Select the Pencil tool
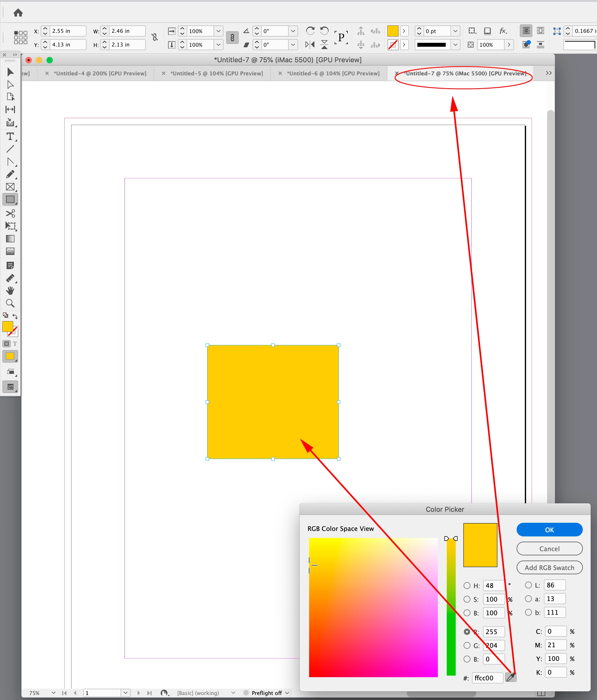The width and height of the screenshot is (597, 700). (x=10, y=174)
